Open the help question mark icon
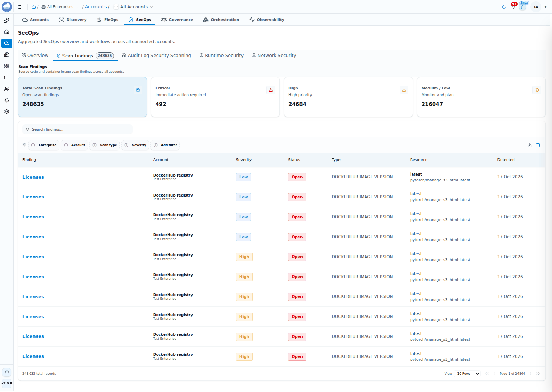The width and height of the screenshot is (552, 392). coord(7,372)
